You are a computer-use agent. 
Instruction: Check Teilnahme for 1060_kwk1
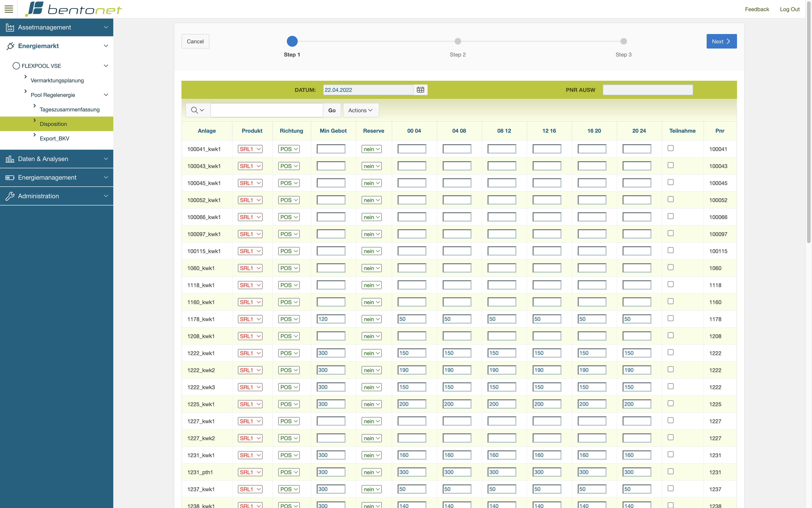point(670,267)
